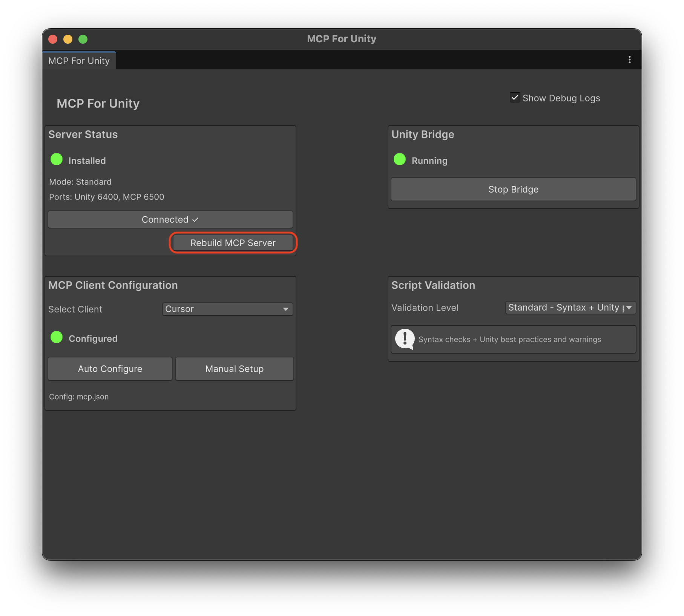The width and height of the screenshot is (684, 616).
Task: Click the syntax checks info message box
Action: [513, 339]
